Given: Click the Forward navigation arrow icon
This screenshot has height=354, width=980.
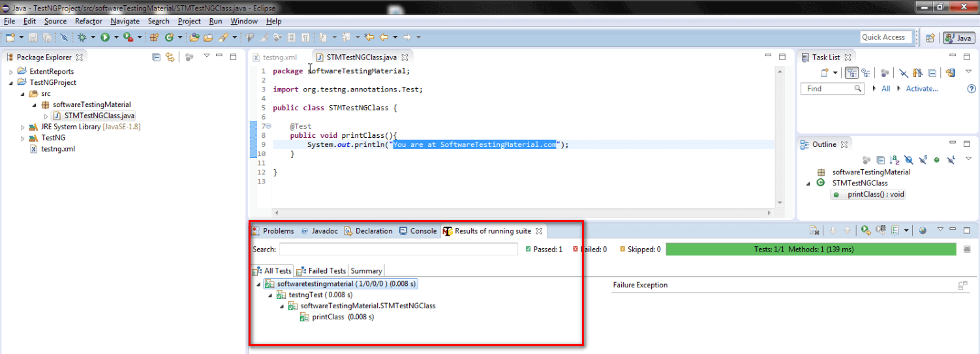Looking at the screenshot, I should [406, 37].
